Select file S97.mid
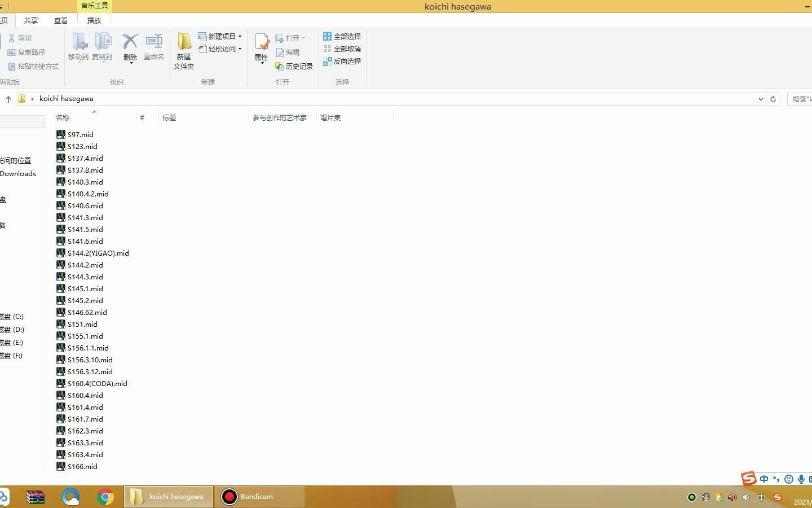 coord(75,134)
